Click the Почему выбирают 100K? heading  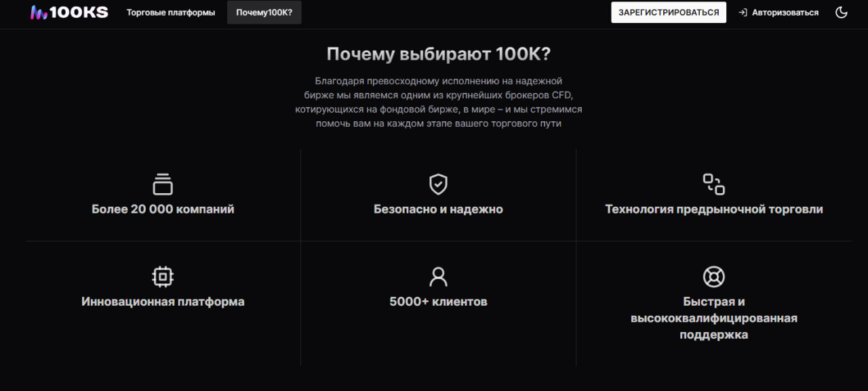tap(438, 54)
